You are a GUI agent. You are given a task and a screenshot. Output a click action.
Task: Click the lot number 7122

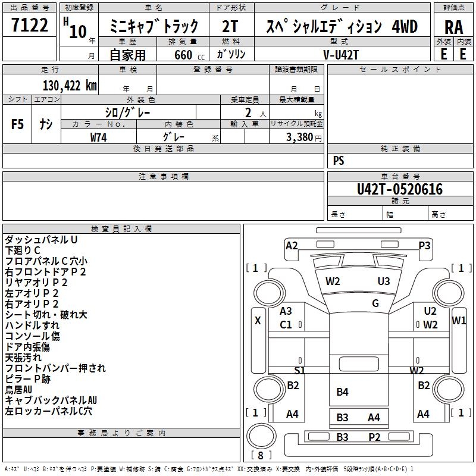(30, 26)
